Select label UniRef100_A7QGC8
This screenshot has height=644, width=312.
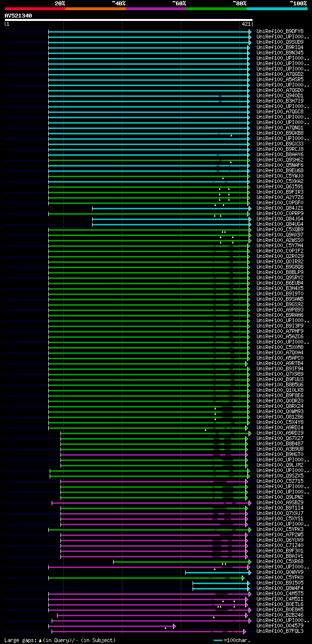tap(280, 112)
